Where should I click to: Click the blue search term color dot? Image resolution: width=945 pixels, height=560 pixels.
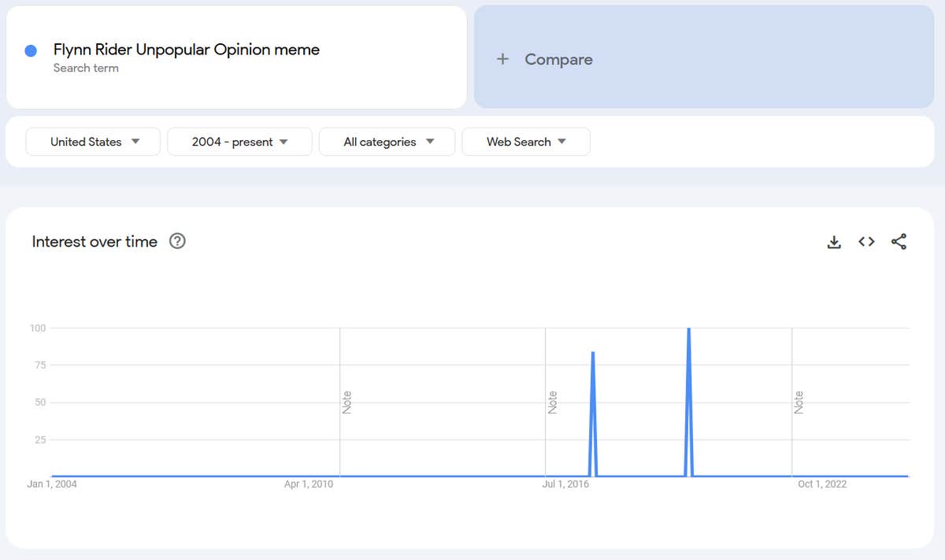(31, 51)
